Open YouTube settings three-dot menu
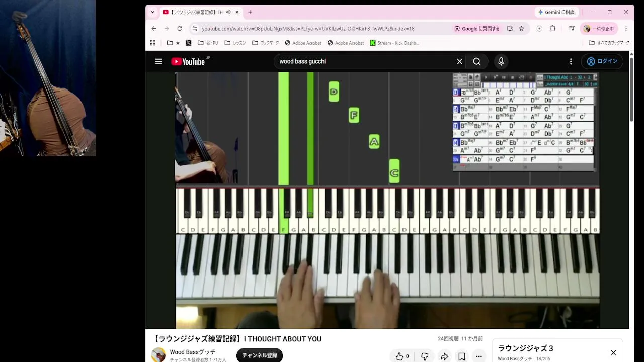Image resolution: width=644 pixels, height=362 pixels. [x=571, y=61]
